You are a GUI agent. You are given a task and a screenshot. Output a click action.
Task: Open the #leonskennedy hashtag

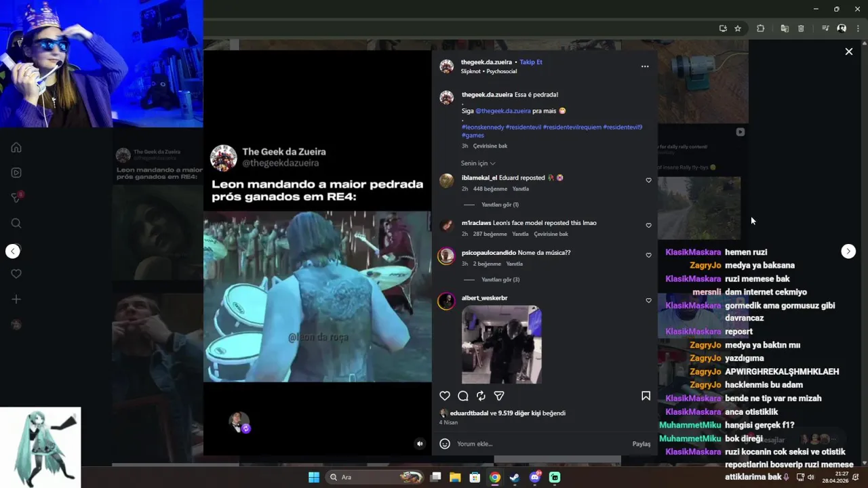coord(483,127)
